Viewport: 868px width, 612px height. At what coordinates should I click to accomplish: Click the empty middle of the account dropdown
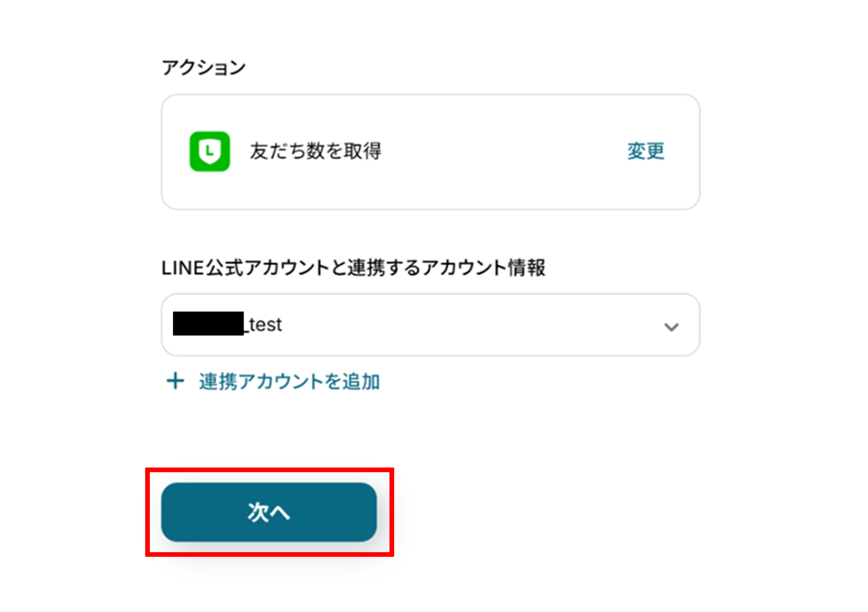pyautogui.click(x=466, y=325)
